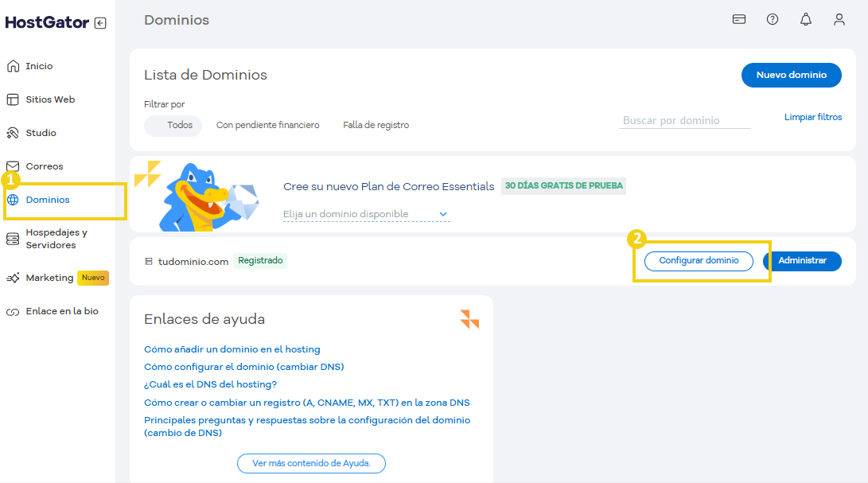Open the user account profile icon
The image size is (868, 483).
pos(839,19)
